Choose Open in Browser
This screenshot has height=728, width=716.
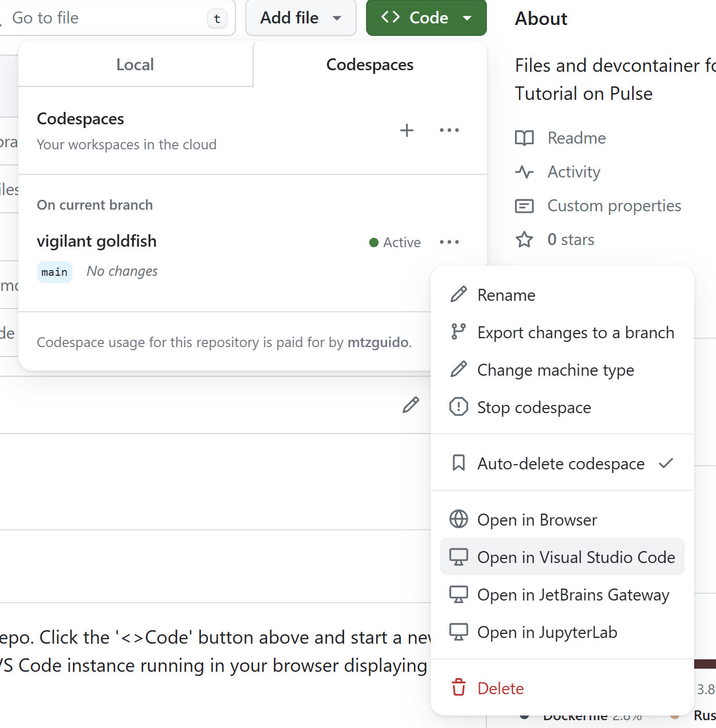pos(562,520)
